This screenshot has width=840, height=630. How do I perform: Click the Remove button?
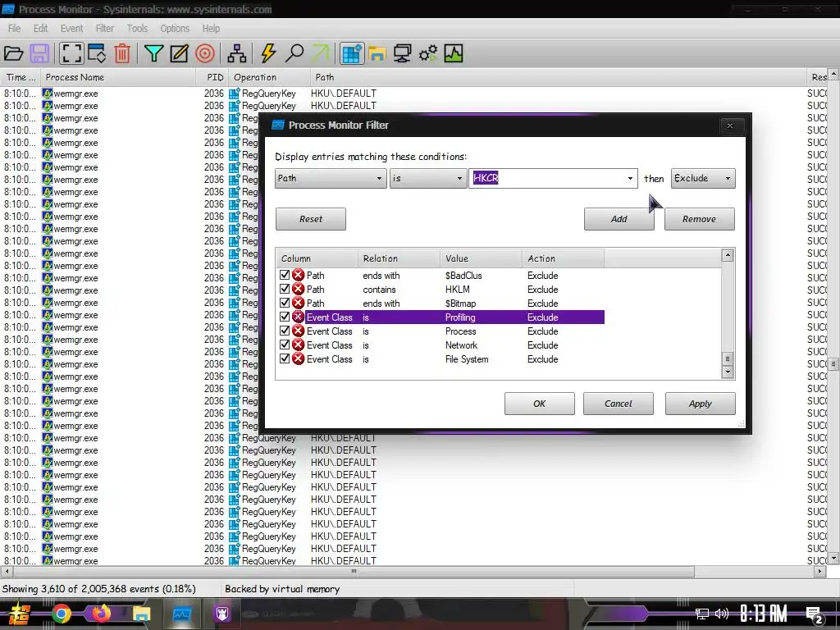tap(699, 219)
